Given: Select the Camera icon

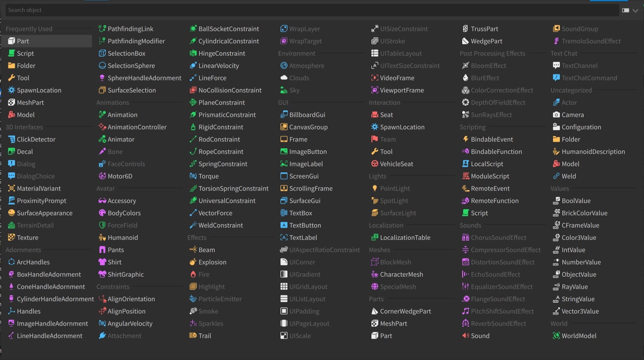Looking at the screenshot, I should [556, 115].
